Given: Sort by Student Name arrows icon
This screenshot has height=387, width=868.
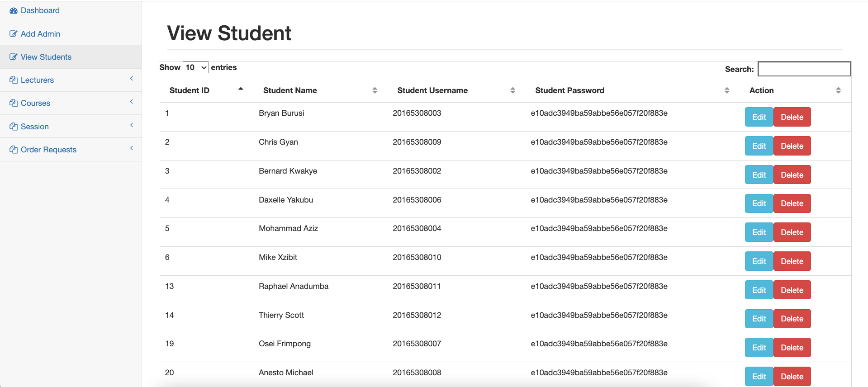Looking at the screenshot, I should coord(375,90).
